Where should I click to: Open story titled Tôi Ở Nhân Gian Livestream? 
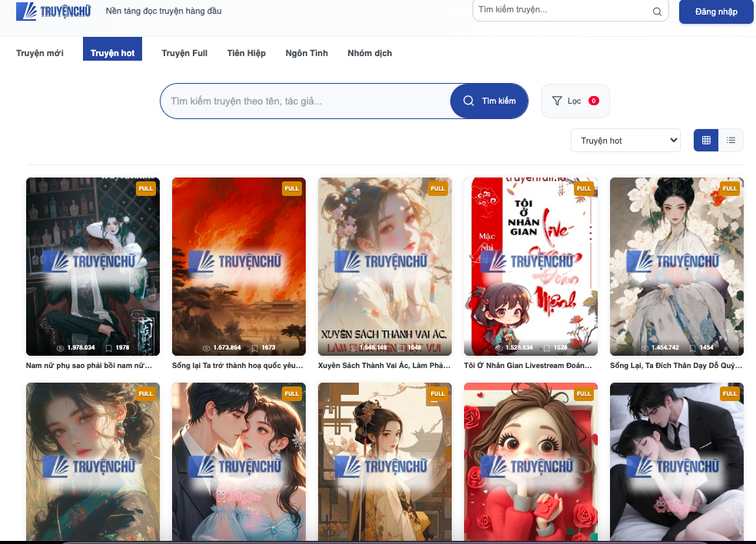click(x=530, y=366)
